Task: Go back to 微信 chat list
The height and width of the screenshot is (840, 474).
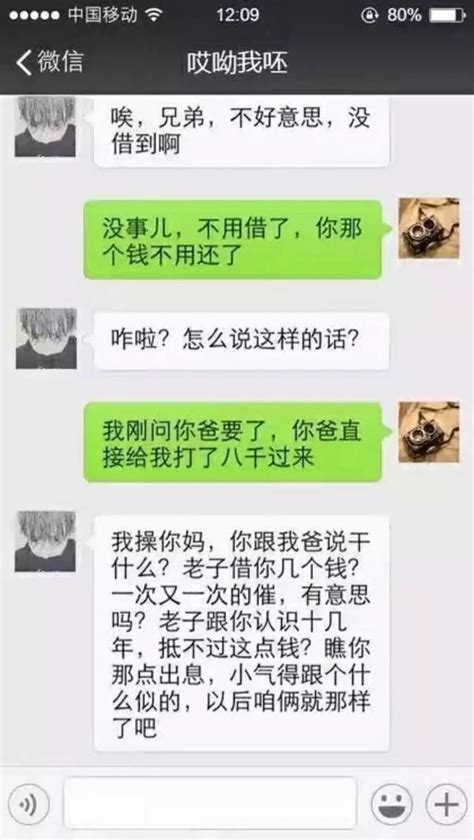Action: [49, 62]
